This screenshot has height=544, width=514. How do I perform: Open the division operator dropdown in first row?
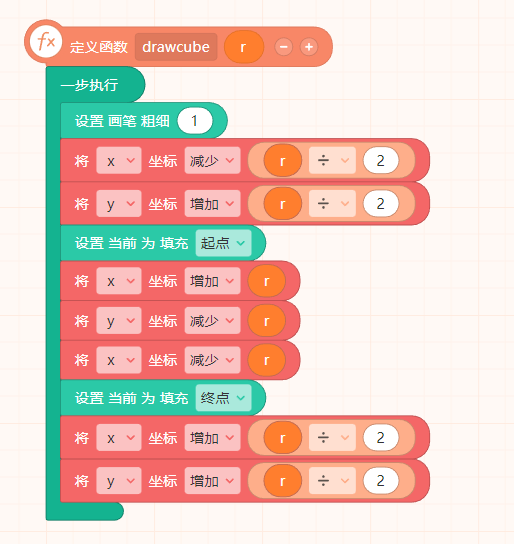[x=332, y=160]
